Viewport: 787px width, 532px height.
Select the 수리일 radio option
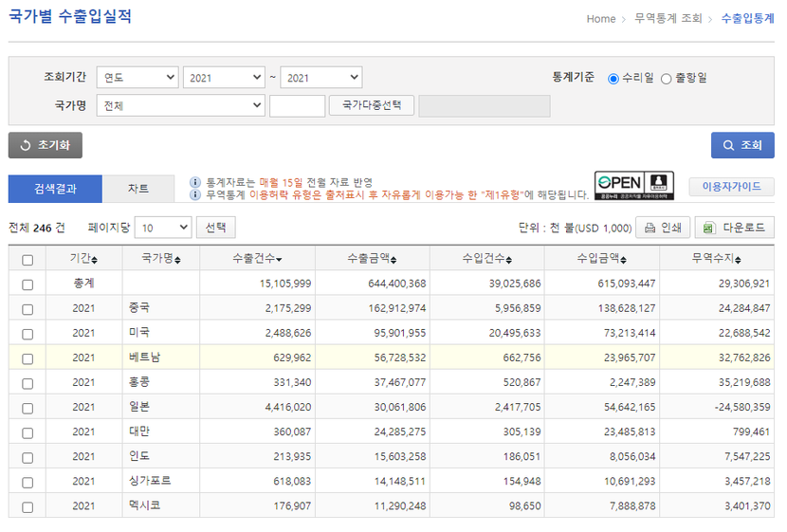[613, 79]
